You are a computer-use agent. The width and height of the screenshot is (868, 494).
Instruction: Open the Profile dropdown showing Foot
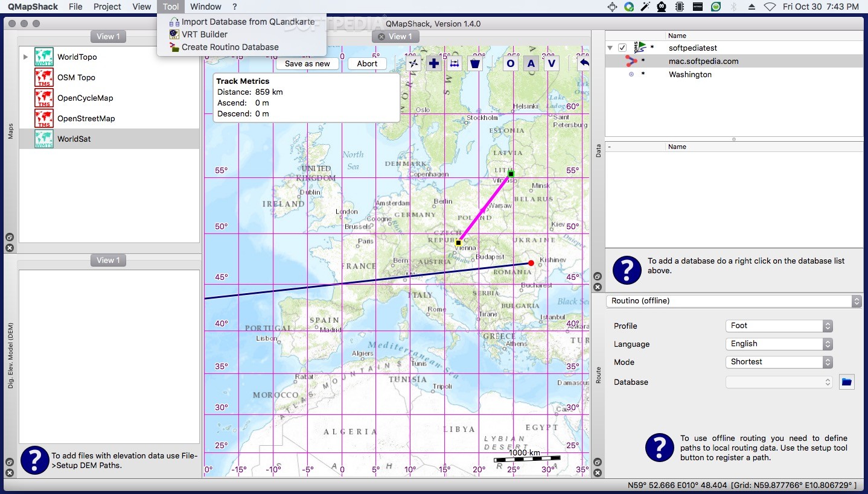pos(779,326)
